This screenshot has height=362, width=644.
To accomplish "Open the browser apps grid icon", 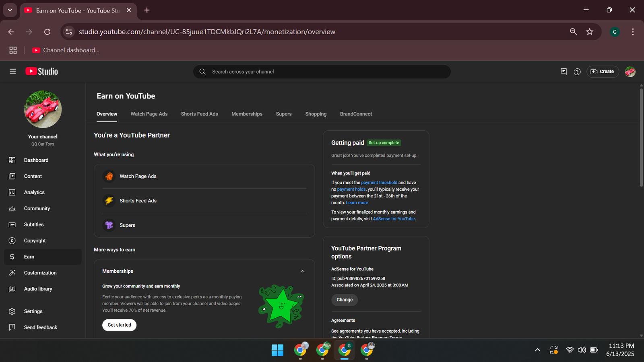I will [13, 50].
